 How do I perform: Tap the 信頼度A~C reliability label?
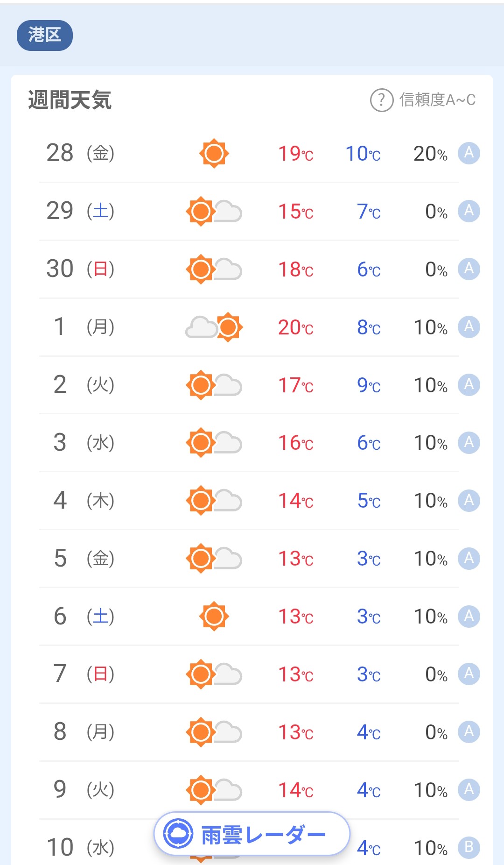[x=437, y=100]
